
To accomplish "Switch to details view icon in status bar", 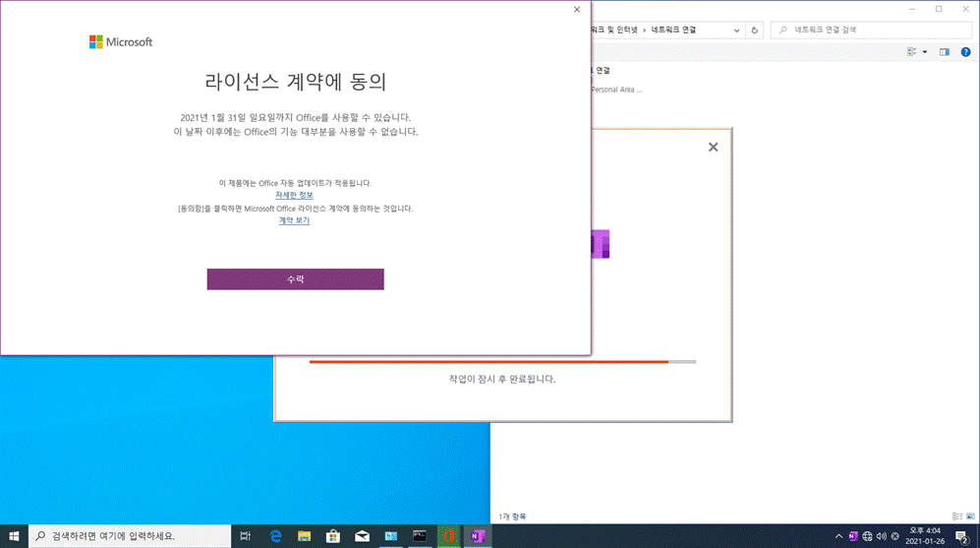I will click(956, 517).
